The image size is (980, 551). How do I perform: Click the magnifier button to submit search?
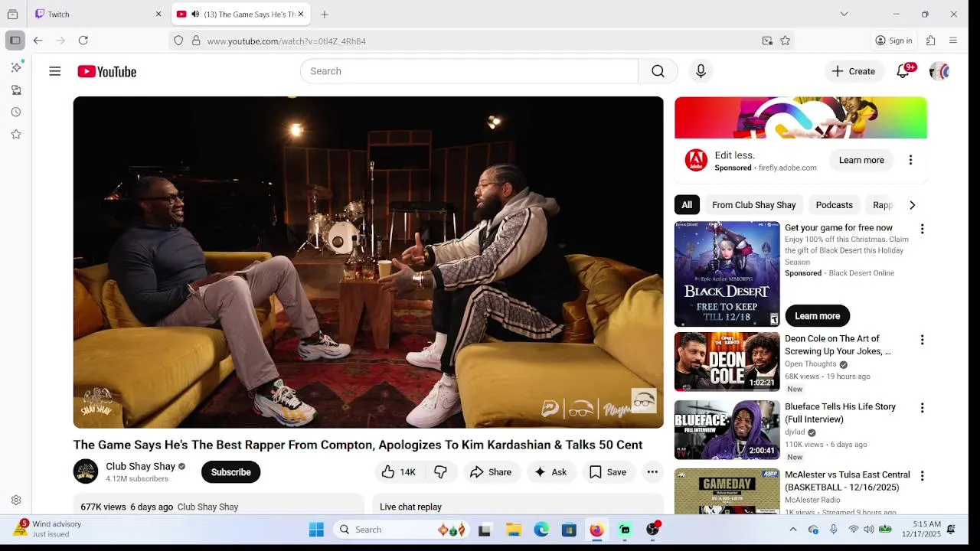click(658, 71)
